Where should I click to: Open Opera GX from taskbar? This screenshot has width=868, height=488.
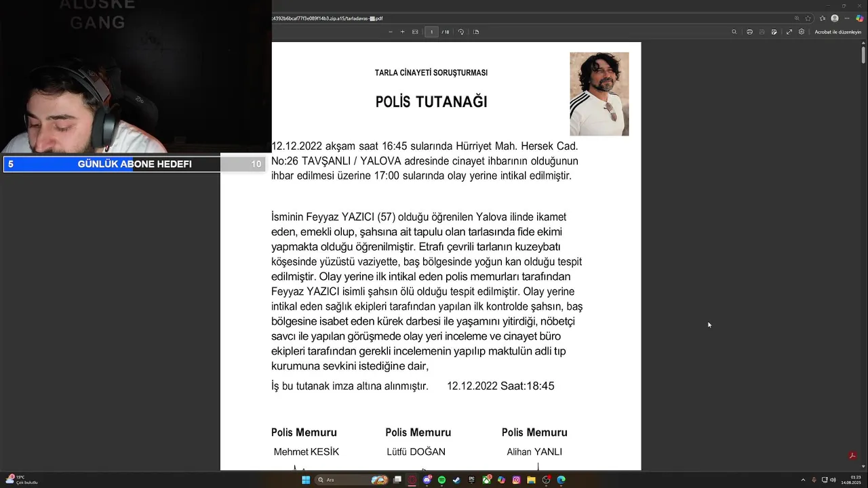(412, 480)
